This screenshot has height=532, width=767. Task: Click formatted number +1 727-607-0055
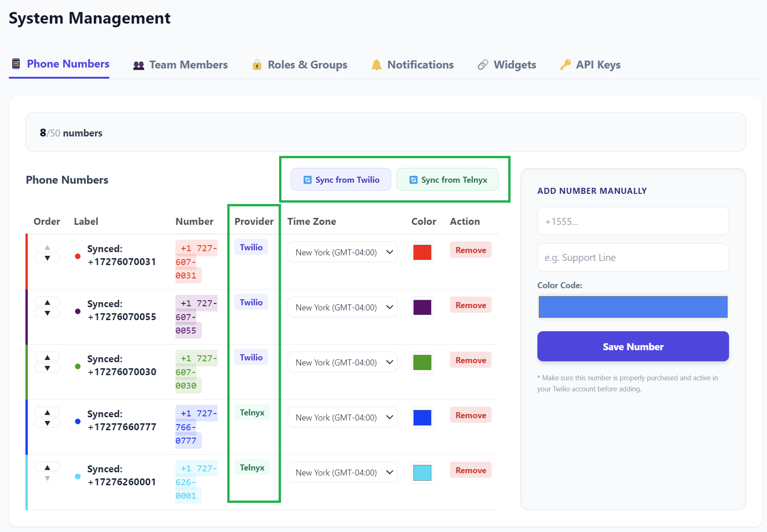196,317
